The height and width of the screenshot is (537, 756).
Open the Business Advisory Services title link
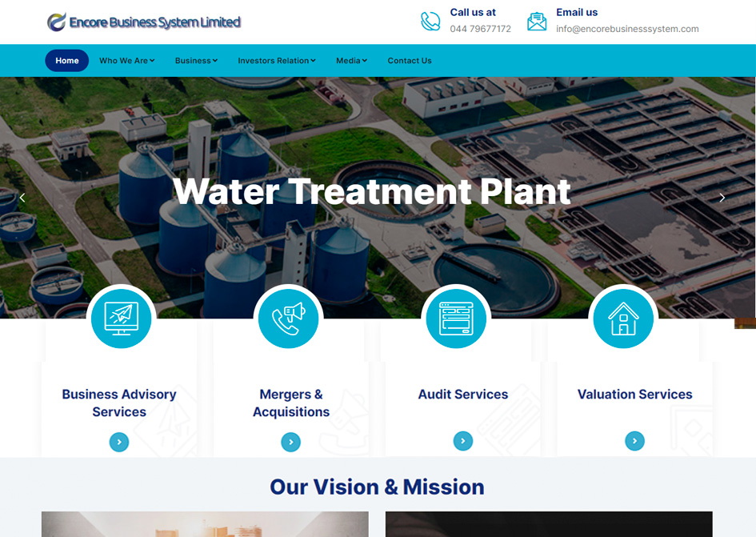(x=119, y=403)
